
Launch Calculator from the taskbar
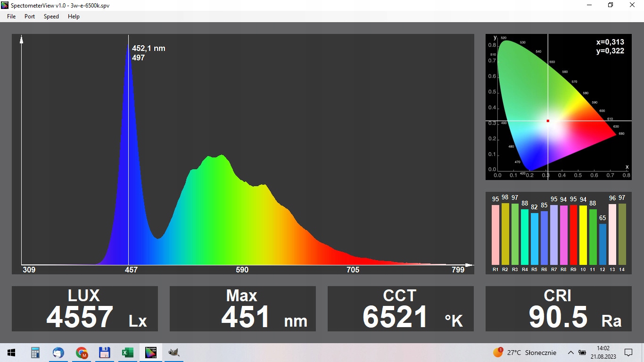(35, 353)
